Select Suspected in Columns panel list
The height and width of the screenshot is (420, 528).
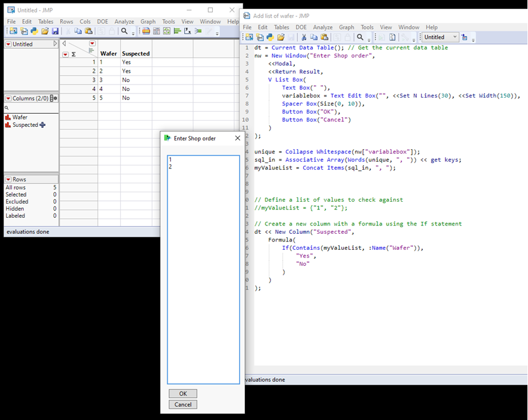click(25, 124)
